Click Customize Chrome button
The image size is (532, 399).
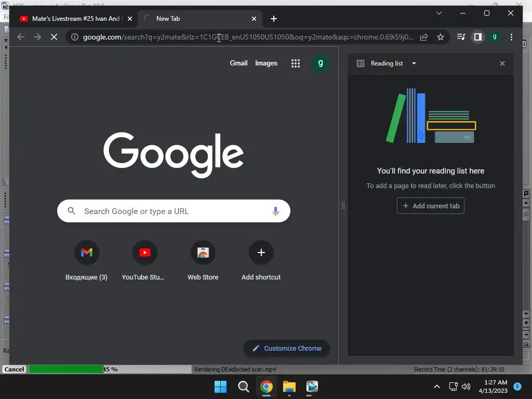point(287,349)
